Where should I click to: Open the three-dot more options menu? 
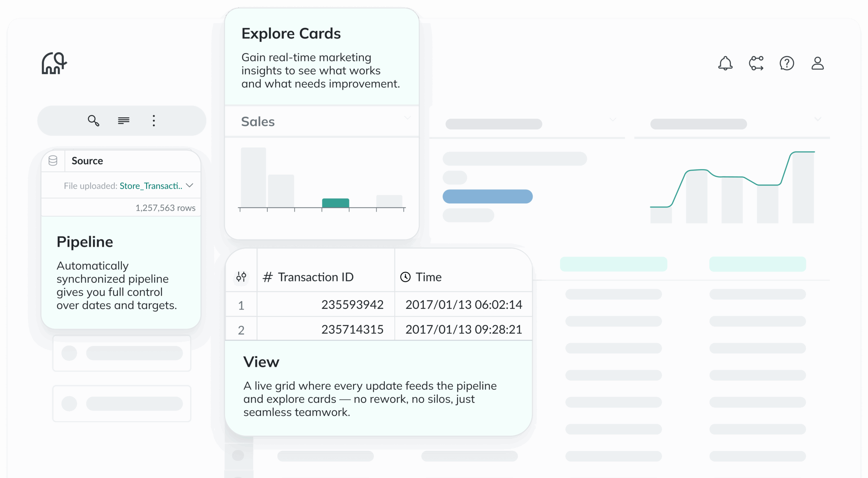click(x=154, y=121)
